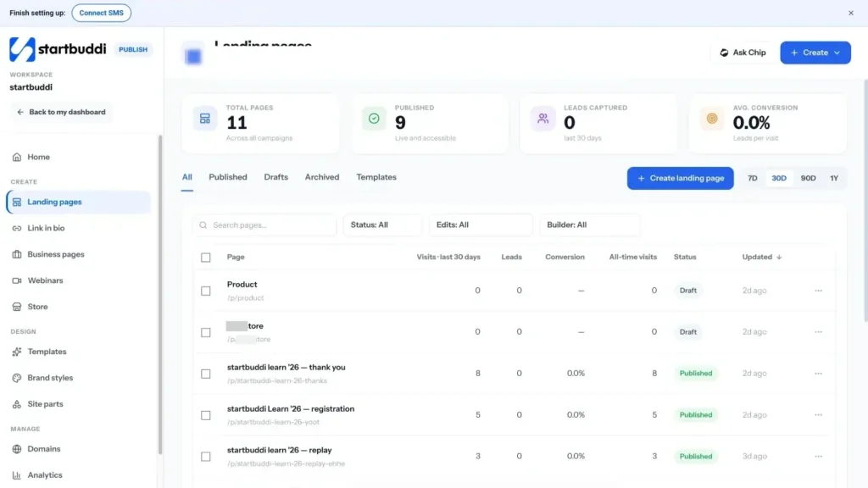Click the sidebar scrollbar
Image resolution: width=868 pixels, height=488 pixels.
[160, 294]
